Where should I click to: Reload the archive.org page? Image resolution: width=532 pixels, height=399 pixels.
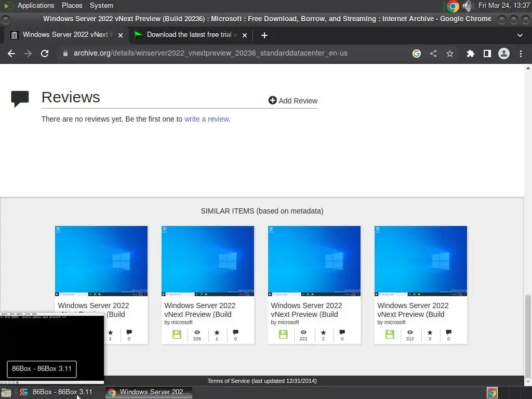tap(45, 54)
